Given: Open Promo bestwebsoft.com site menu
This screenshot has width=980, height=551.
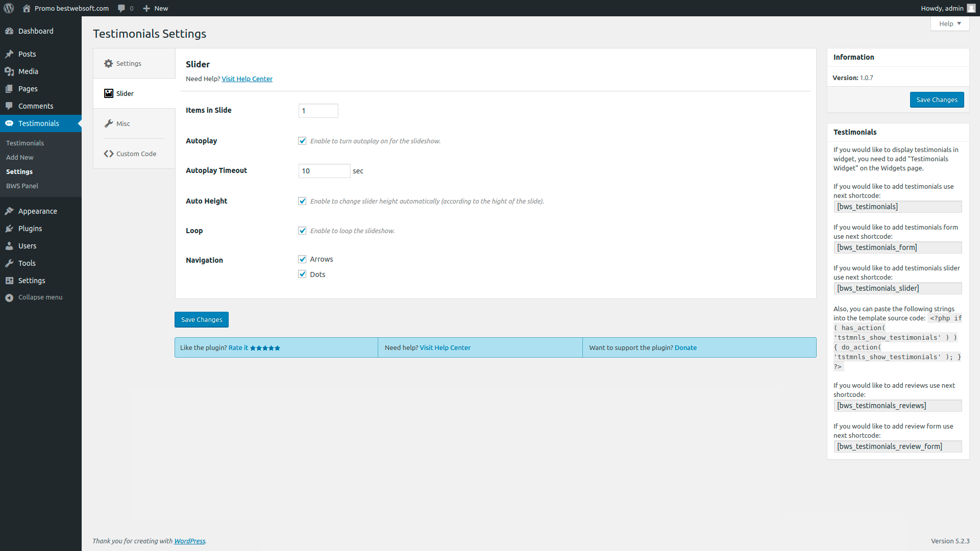Looking at the screenshot, I should [66, 8].
